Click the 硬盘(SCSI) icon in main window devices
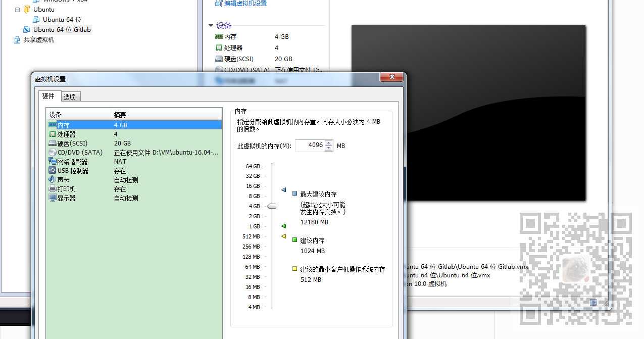 coord(219,59)
